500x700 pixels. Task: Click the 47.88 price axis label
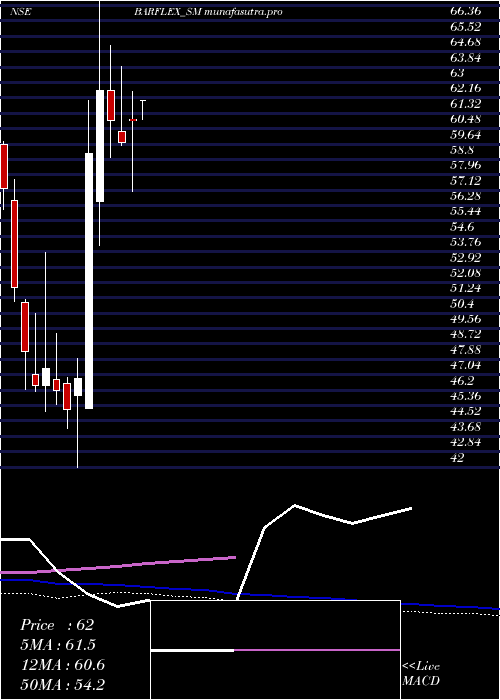466,350
